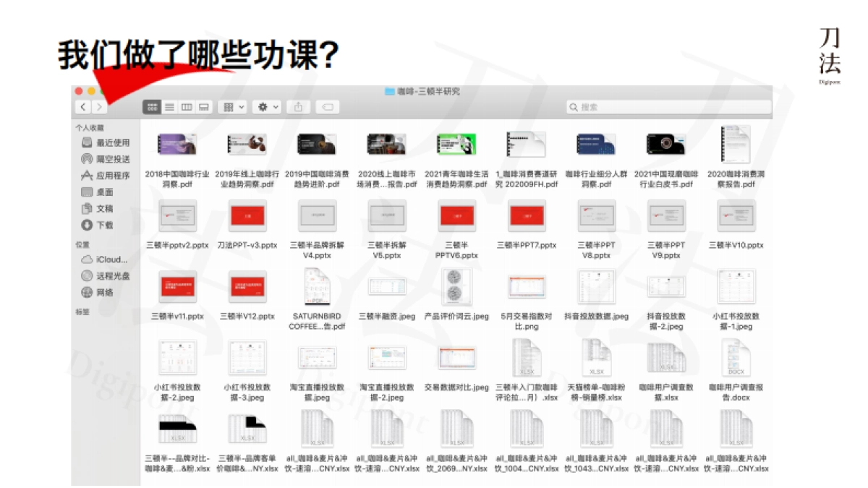Open the 2020咖啡消费洞察报告.pdf file

tap(734, 145)
